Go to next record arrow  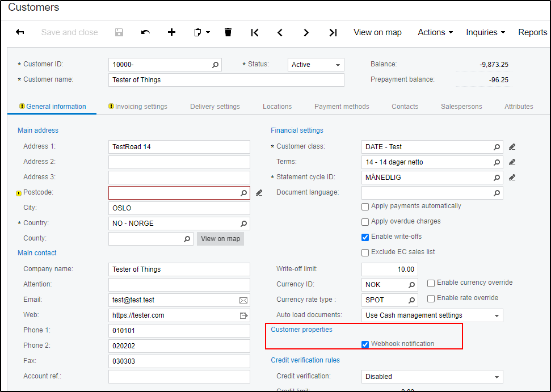click(x=306, y=32)
